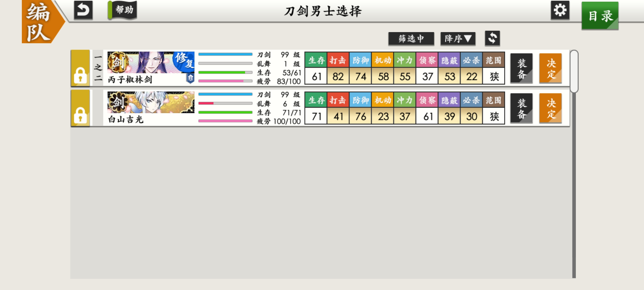Click 生存 53/61 text for 丙子椒林剑
The width and height of the screenshot is (644, 290).
click(x=279, y=72)
